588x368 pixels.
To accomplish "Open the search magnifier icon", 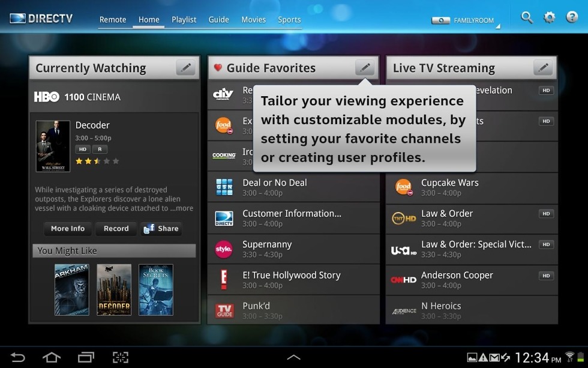I will [527, 18].
